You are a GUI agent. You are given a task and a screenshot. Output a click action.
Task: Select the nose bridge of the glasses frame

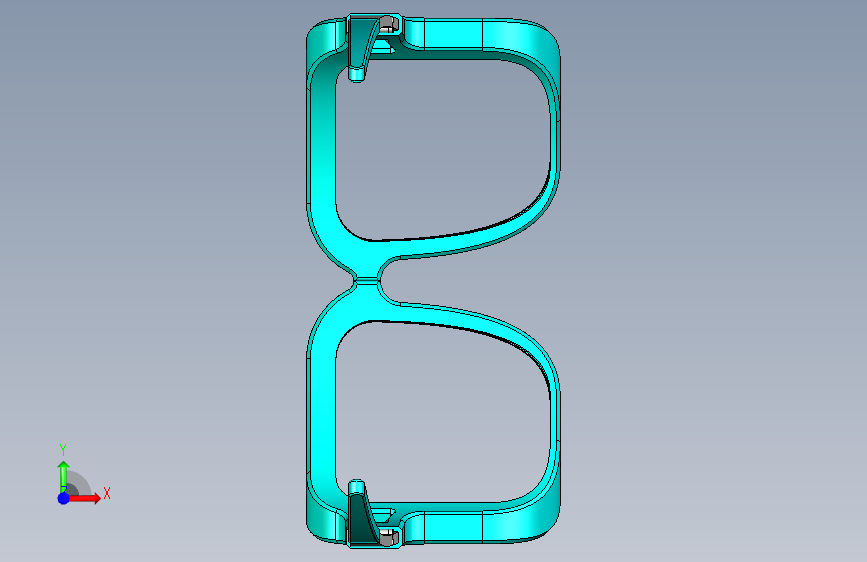coord(366,281)
